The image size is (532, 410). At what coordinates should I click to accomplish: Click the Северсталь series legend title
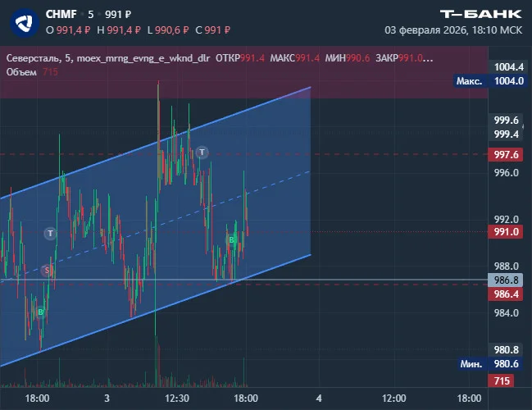108,58
